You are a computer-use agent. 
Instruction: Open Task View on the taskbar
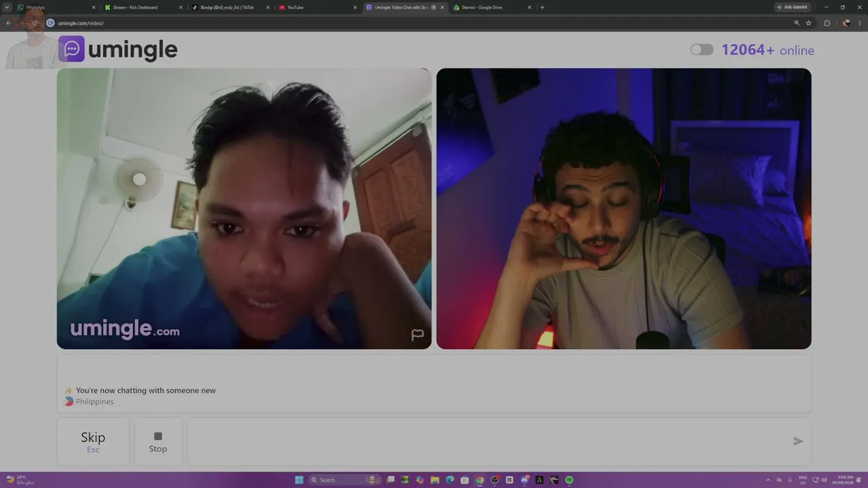[x=390, y=480]
